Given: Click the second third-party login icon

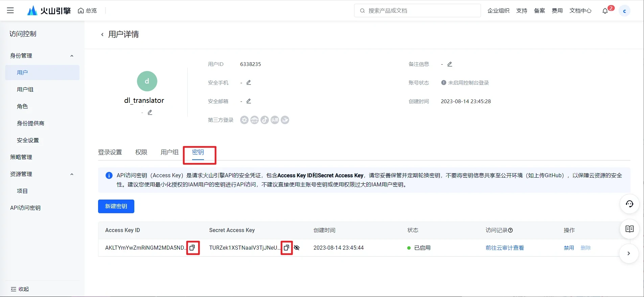Looking at the screenshot, I should click(x=254, y=120).
